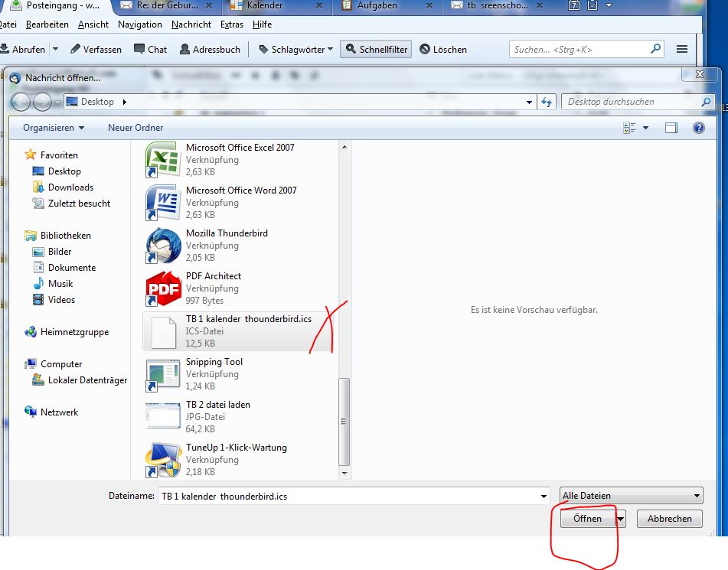728x570 pixels.
Task: Click the Löschen button in Thunderbird
Action: click(443, 49)
